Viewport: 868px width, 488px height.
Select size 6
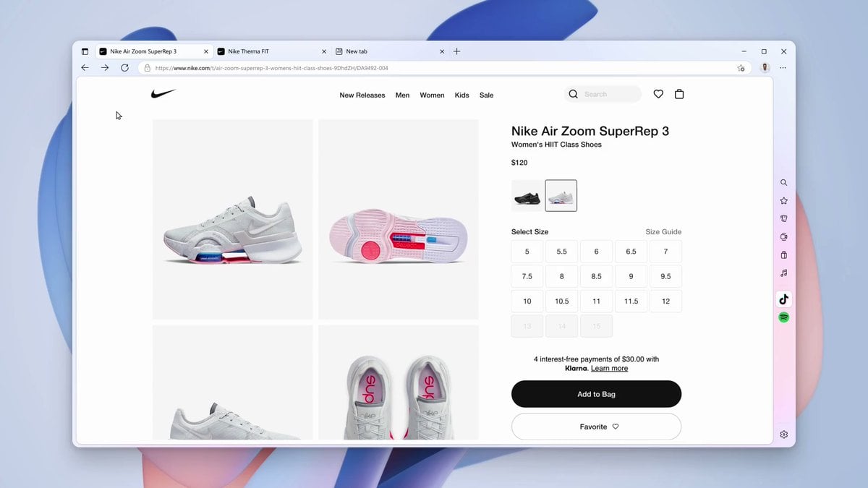596,252
